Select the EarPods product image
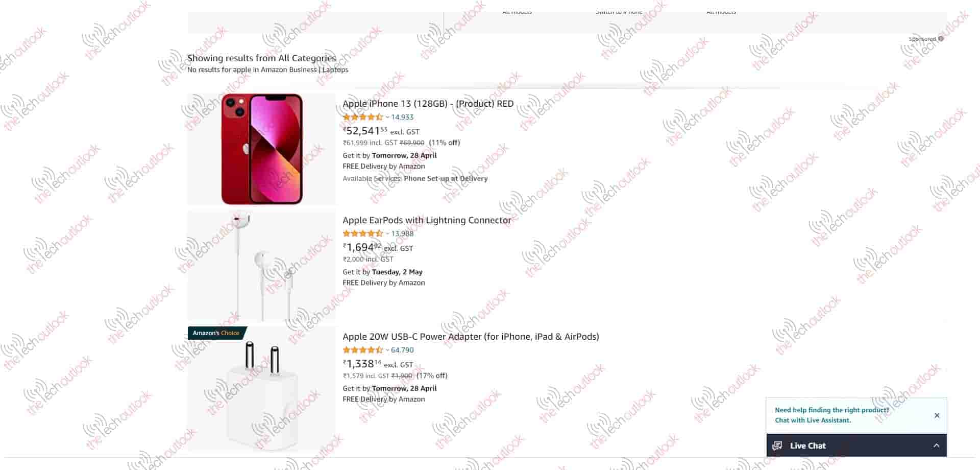980x470 pixels. [262, 266]
